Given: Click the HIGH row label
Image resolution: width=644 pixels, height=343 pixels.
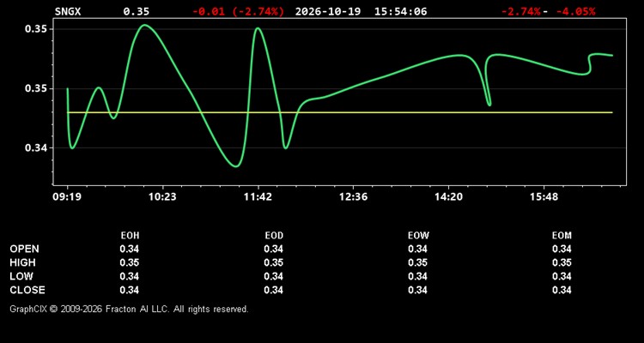Looking at the screenshot, I should pyautogui.click(x=22, y=262).
